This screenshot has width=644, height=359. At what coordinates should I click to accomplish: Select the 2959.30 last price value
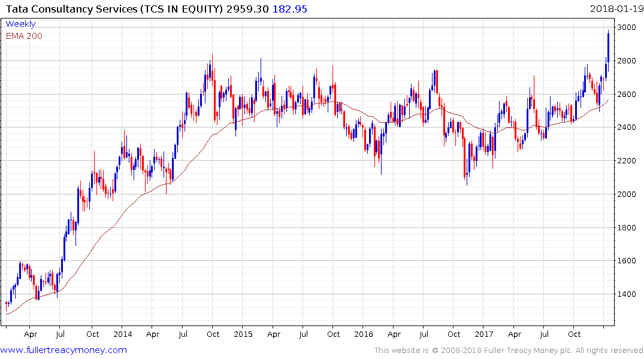click(x=247, y=9)
